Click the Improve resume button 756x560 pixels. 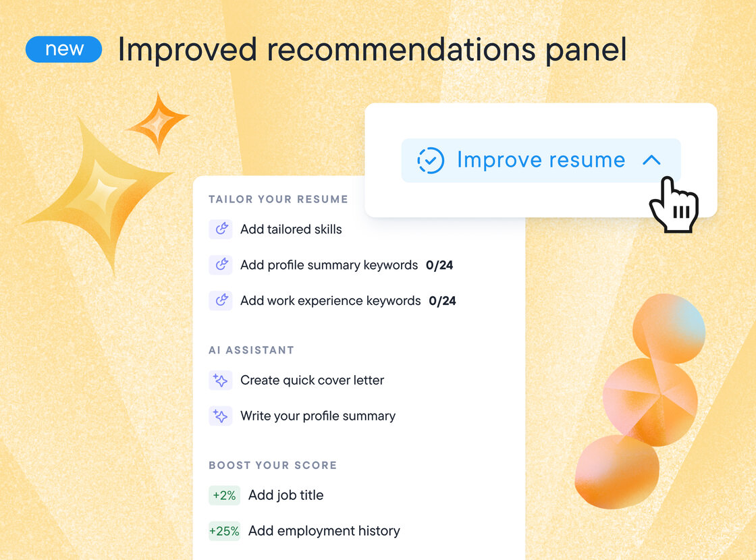pyautogui.click(x=540, y=160)
